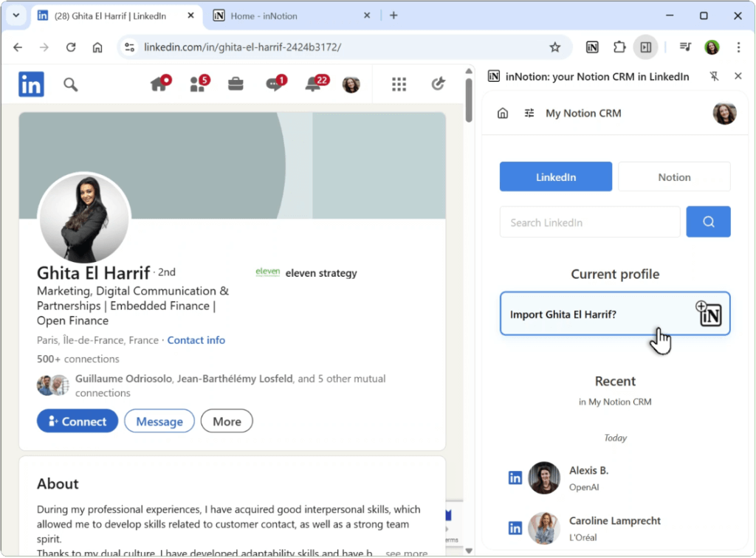Open My Network icon with 5 badge
This screenshot has height=558, width=756.
click(199, 84)
